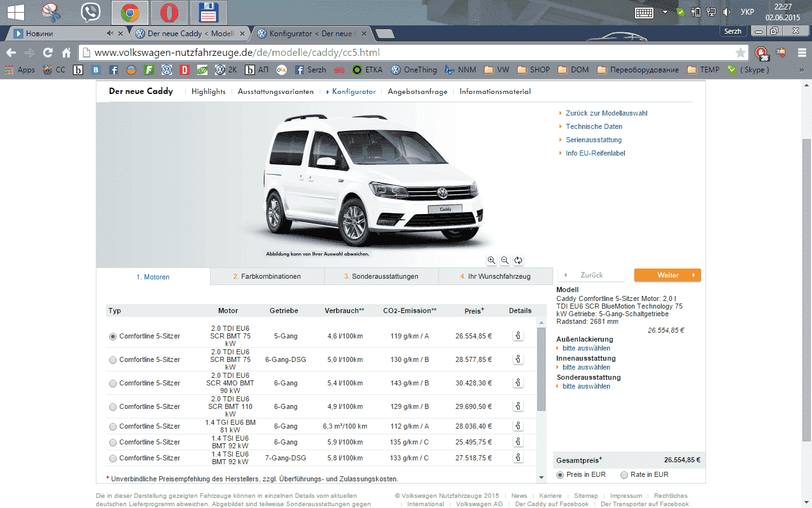Show details for 25.495,75 € engine
The width and height of the screenshot is (812, 508).
(518, 442)
